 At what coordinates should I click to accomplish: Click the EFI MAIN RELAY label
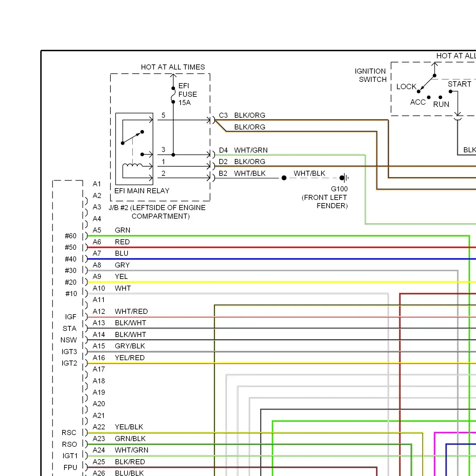[x=142, y=191]
